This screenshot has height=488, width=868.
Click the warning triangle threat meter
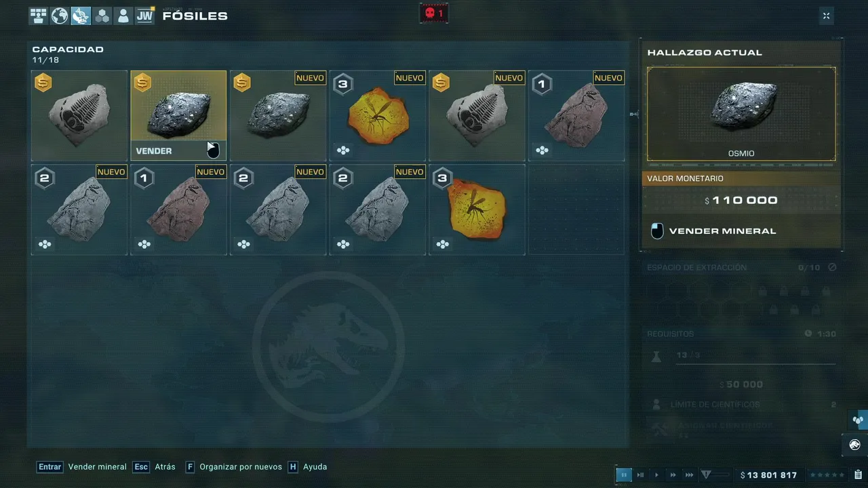click(x=706, y=475)
